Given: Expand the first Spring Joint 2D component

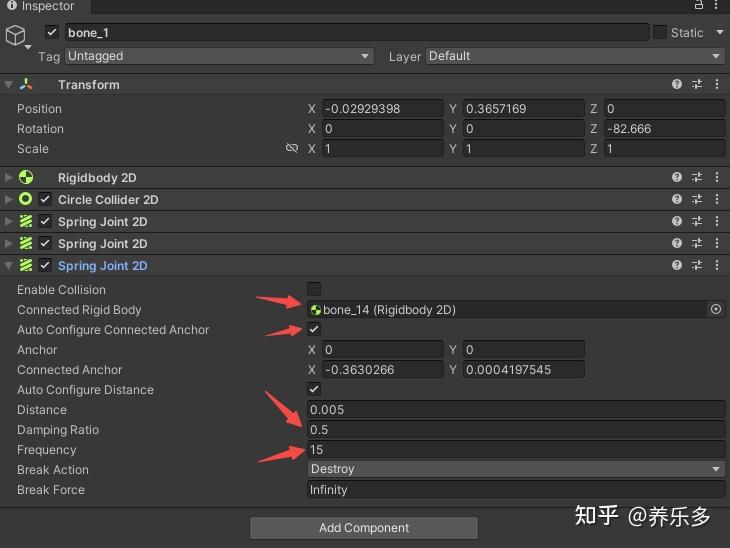Looking at the screenshot, I should (8, 221).
